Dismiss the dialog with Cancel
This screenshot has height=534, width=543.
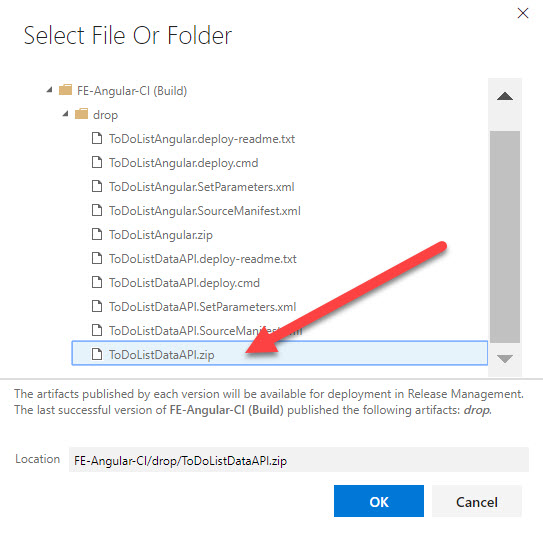[477, 501]
